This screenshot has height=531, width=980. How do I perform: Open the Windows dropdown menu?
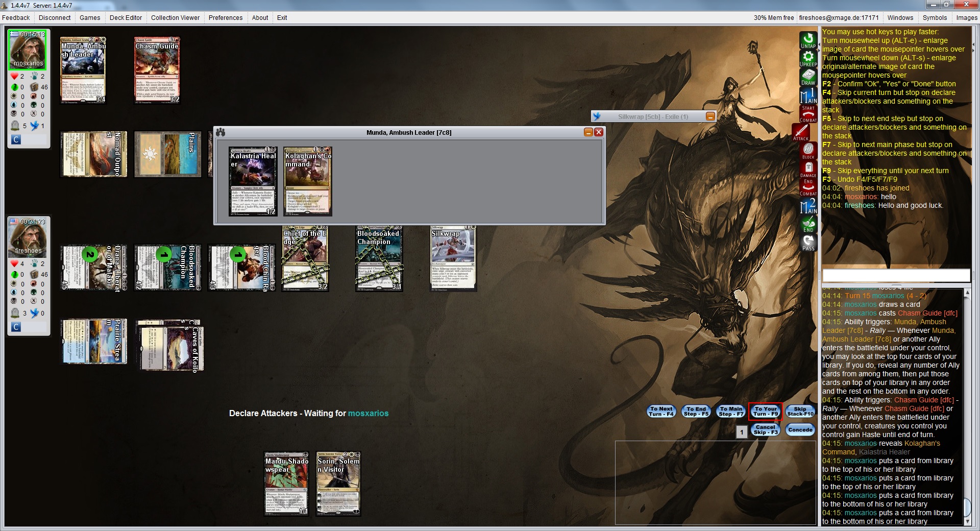(x=900, y=17)
